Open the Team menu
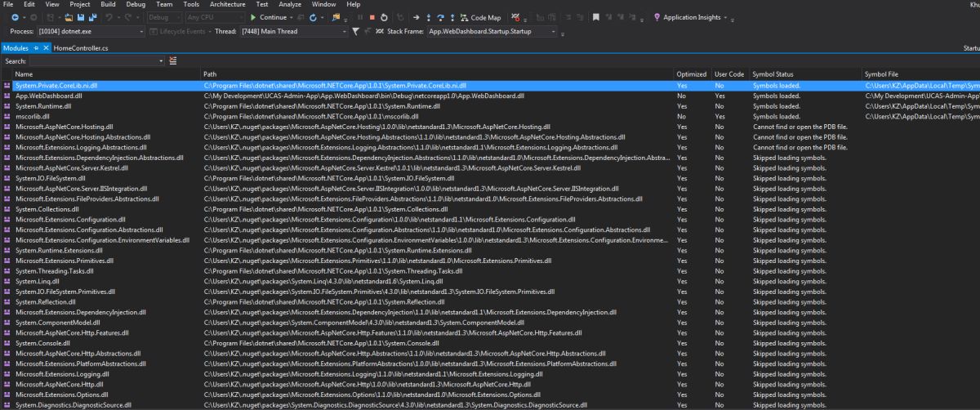Image resolution: width=980 pixels, height=410 pixels. tap(164, 4)
